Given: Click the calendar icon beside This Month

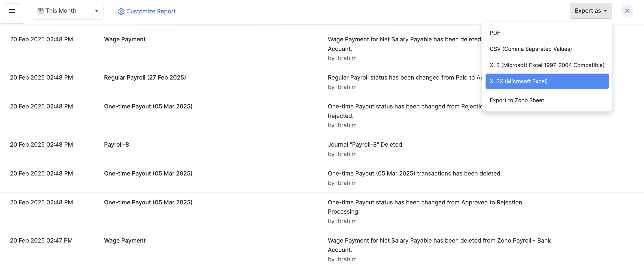Looking at the screenshot, I should 40,11.
